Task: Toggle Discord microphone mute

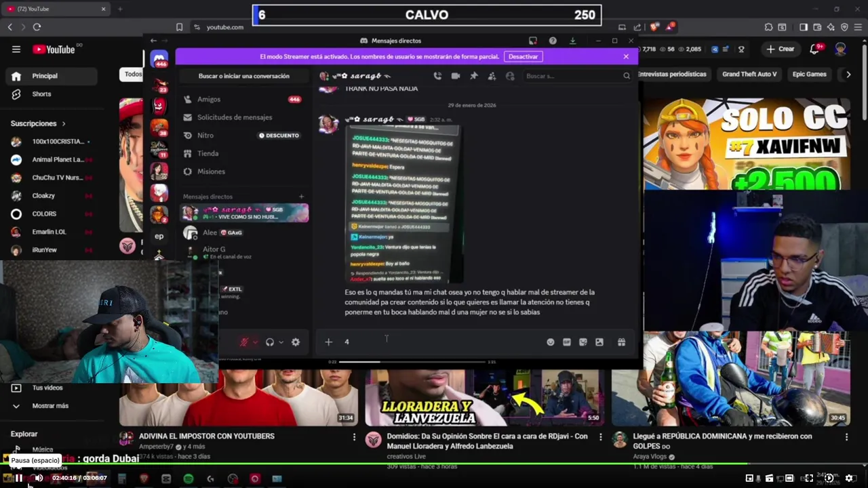Action: tap(244, 342)
